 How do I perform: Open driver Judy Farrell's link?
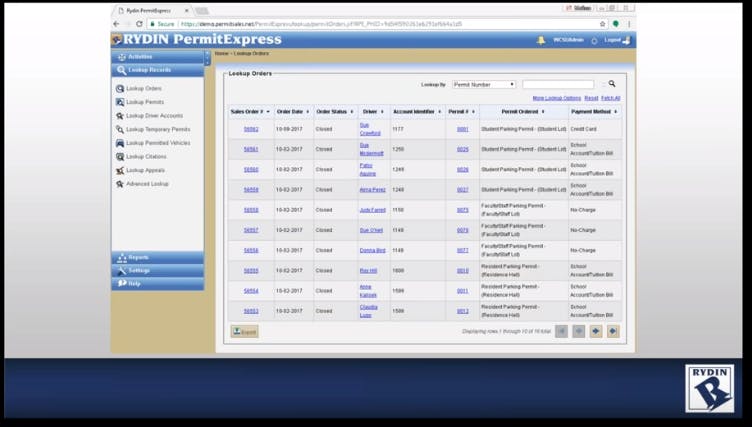372,210
